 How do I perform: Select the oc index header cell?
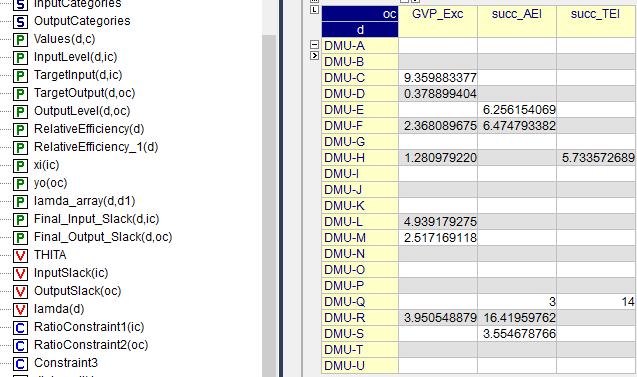point(360,14)
